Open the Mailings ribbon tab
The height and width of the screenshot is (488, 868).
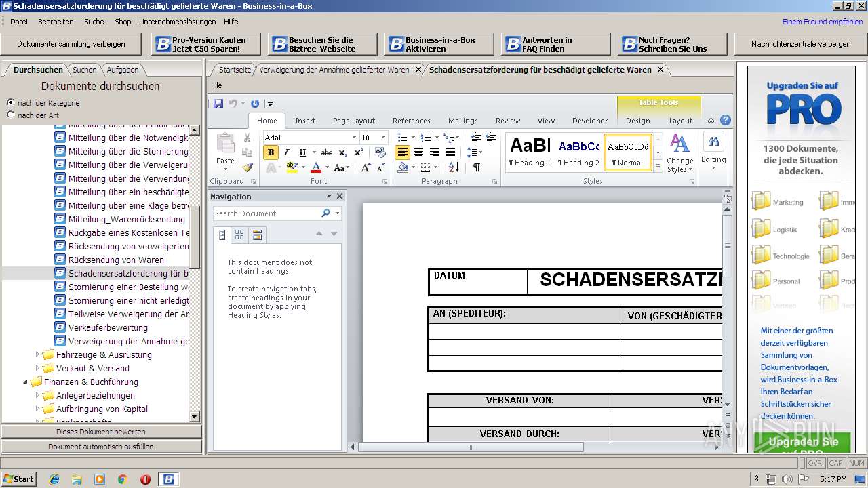(x=463, y=121)
